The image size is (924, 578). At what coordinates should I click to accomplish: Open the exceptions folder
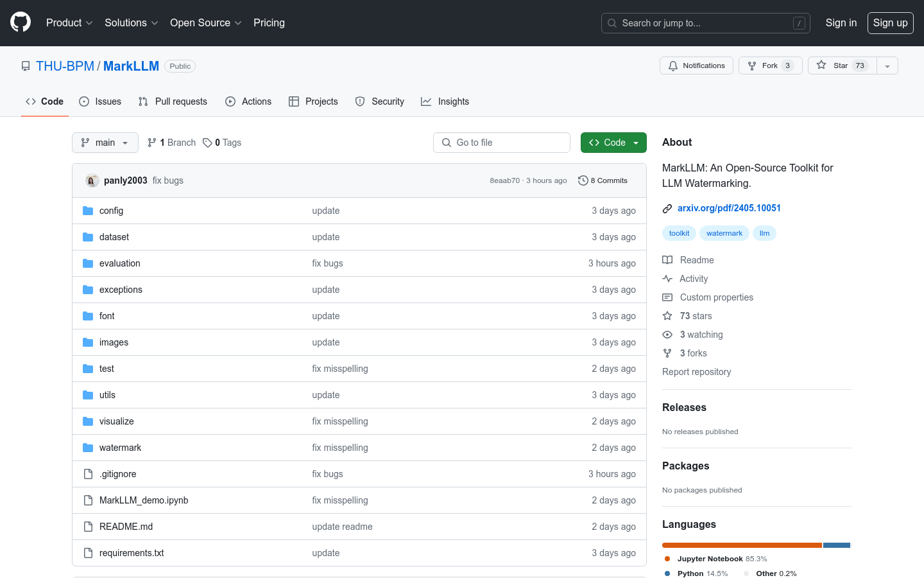[121, 290]
